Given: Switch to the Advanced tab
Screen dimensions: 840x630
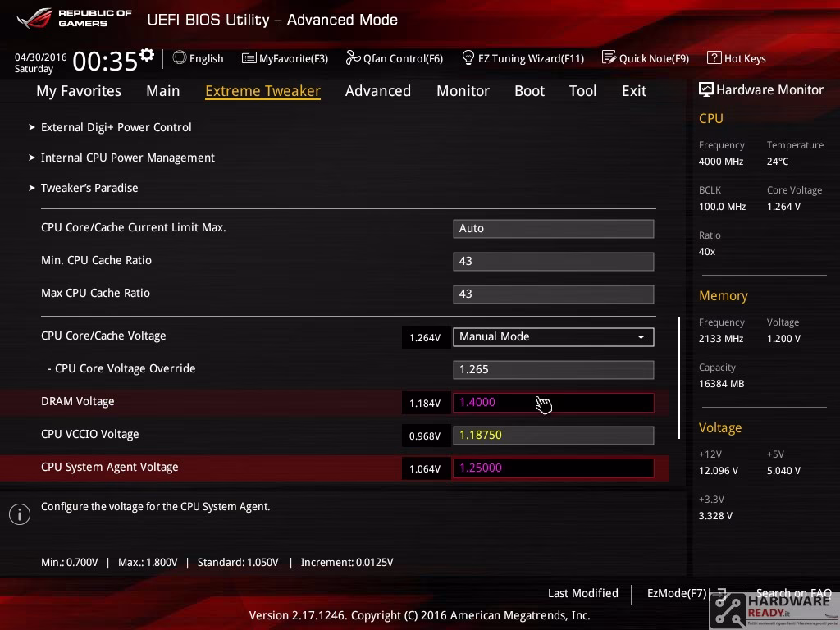Looking at the screenshot, I should 377,91.
